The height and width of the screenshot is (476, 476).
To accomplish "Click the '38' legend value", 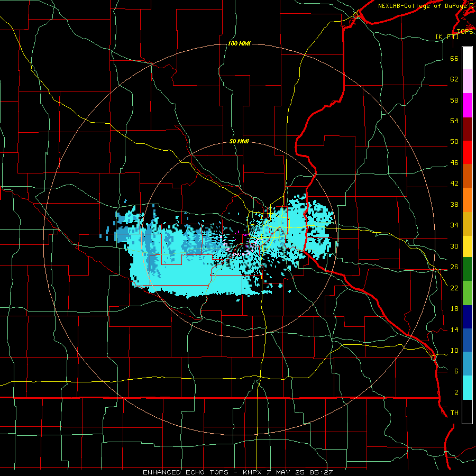I will [454, 205].
